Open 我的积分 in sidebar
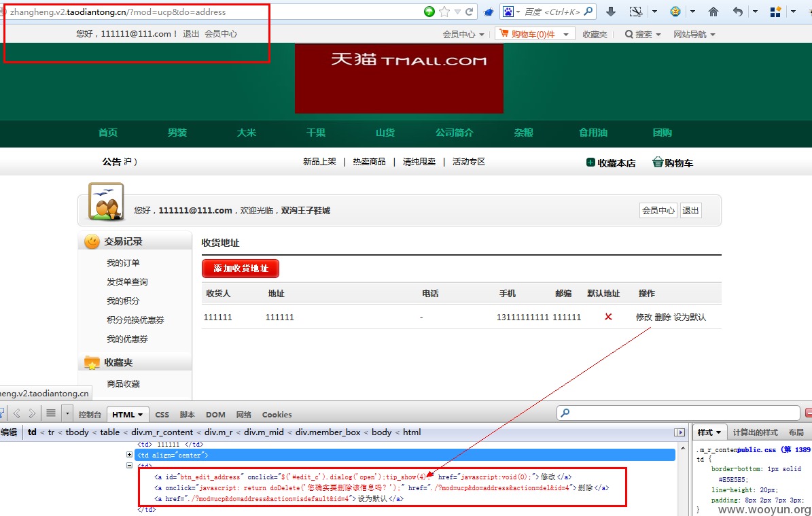 point(123,301)
